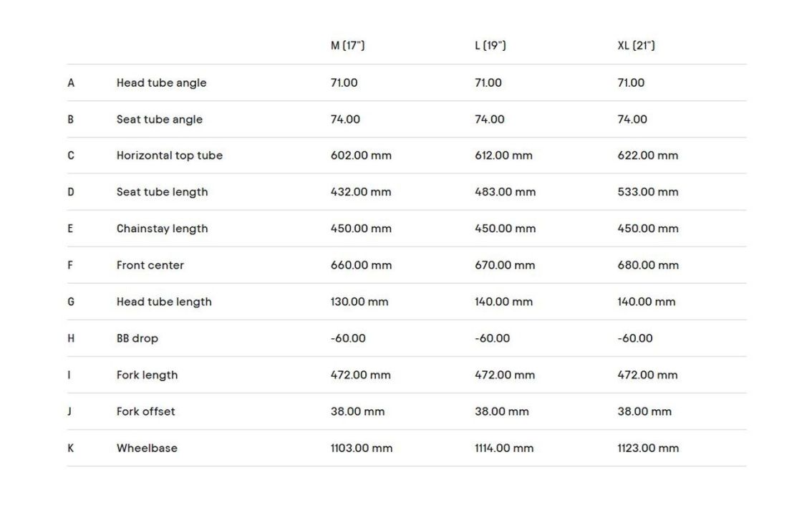Click the M (17") size column header

(x=347, y=46)
